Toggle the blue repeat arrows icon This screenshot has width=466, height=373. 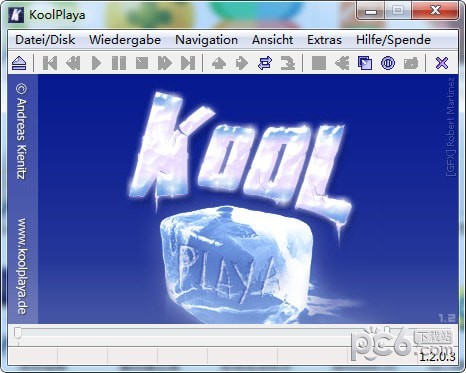click(265, 63)
